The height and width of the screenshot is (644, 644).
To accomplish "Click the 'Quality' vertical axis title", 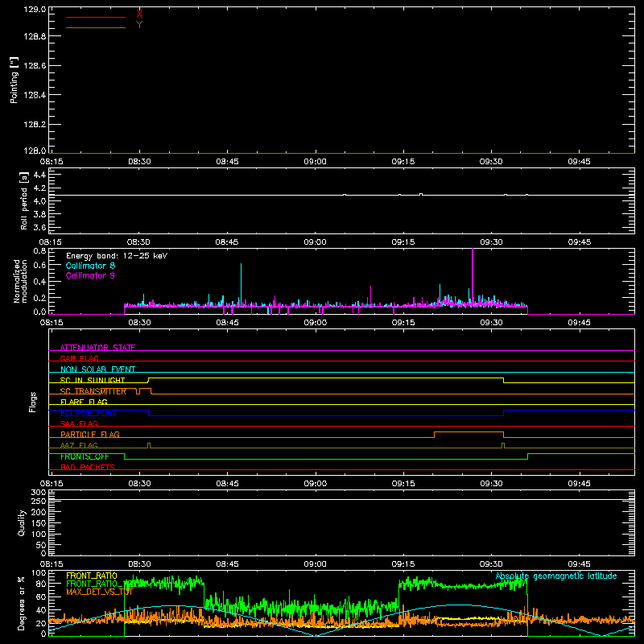I will click(x=22, y=522).
